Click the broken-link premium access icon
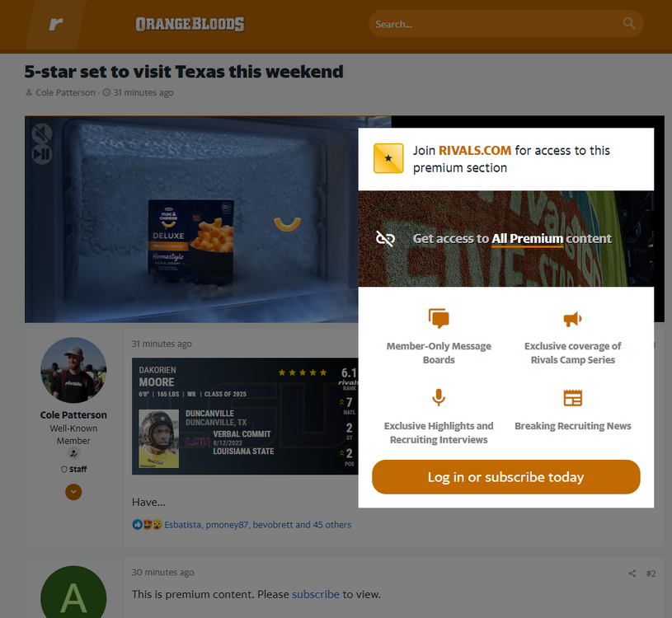Viewport: 672px width, 618px height. [x=385, y=239]
